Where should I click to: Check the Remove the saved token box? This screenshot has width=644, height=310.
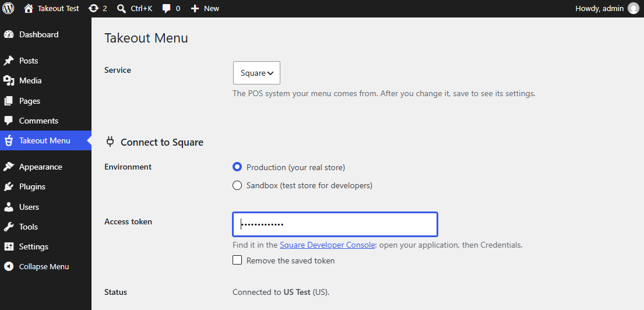(237, 260)
